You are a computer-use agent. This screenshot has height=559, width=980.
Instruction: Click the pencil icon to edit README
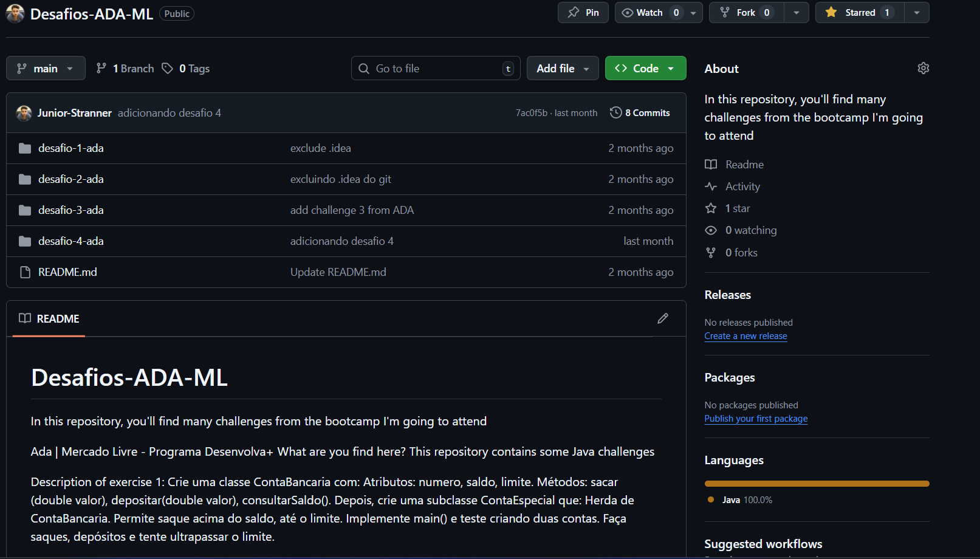point(663,318)
